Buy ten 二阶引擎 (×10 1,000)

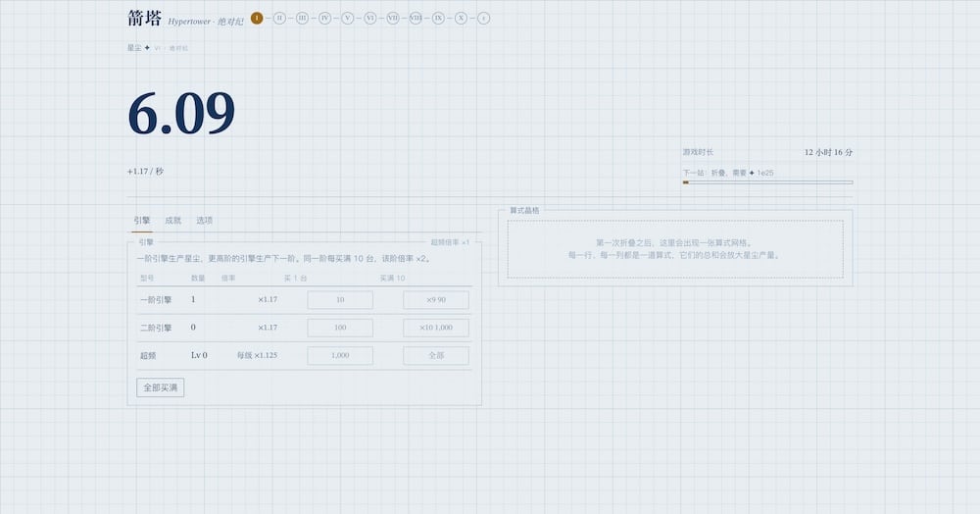click(x=436, y=328)
